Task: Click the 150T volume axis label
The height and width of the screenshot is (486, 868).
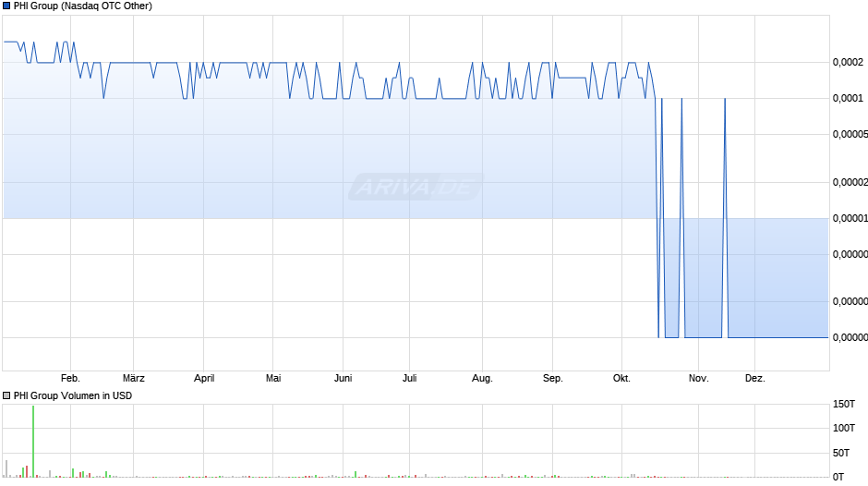Action: [x=844, y=404]
